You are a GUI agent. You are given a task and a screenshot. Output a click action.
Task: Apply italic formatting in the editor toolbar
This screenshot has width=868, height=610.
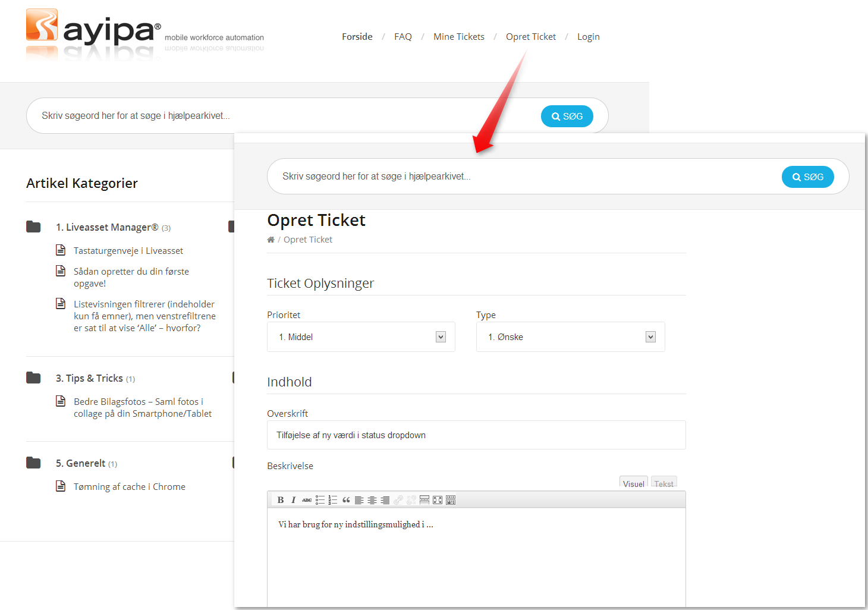click(x=293, y=500)
